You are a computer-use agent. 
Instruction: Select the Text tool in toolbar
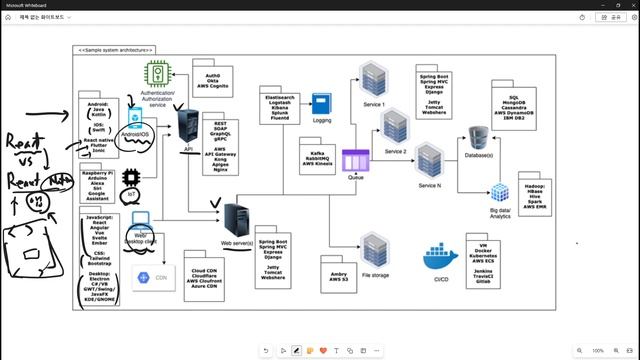click(x=336, y=351)
